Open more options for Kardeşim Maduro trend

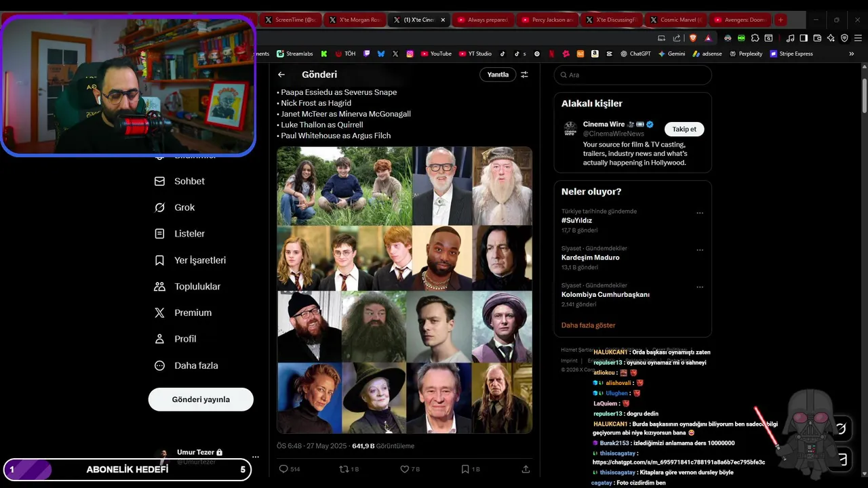pyautogui.click(x=700, y=250)
